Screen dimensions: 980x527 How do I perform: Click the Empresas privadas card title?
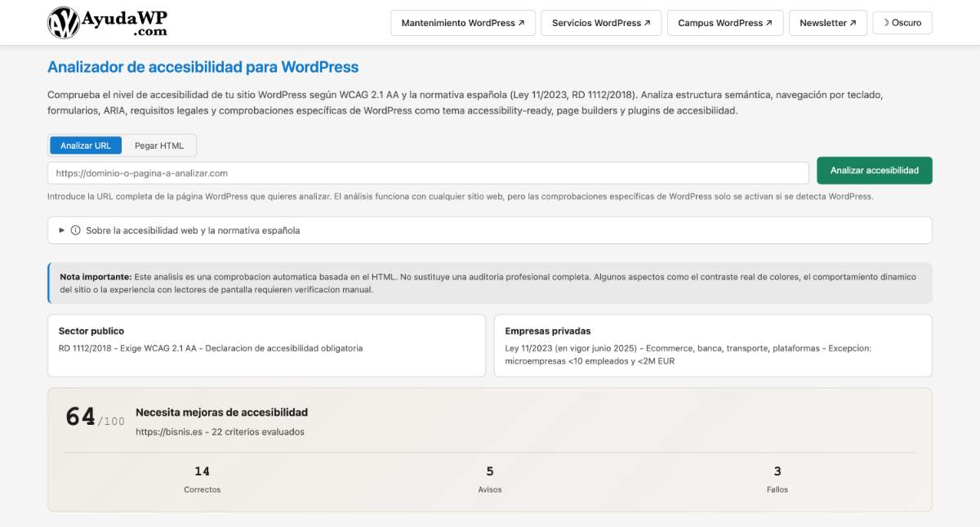[x=548, y=331]
